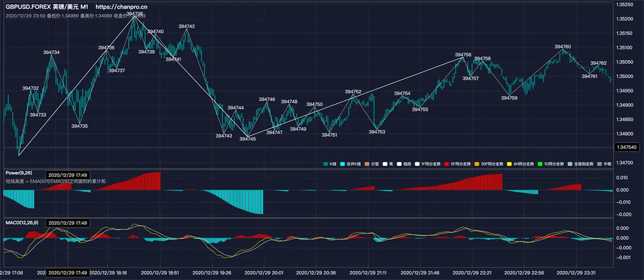Click point label 394757
Image resolution: width=644 pixels, height=280 pixels.
(471, 78)
